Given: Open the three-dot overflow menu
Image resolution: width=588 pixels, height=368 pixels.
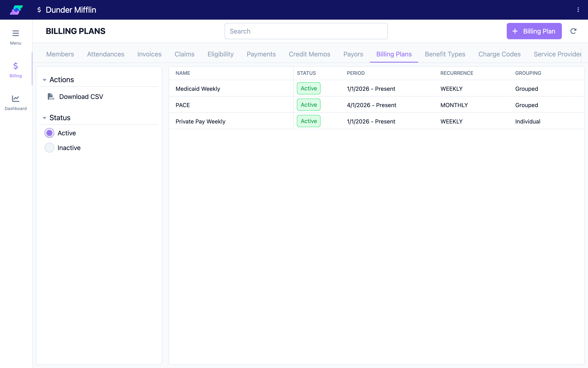Looking at the screenshot, I should pos(578,10).
